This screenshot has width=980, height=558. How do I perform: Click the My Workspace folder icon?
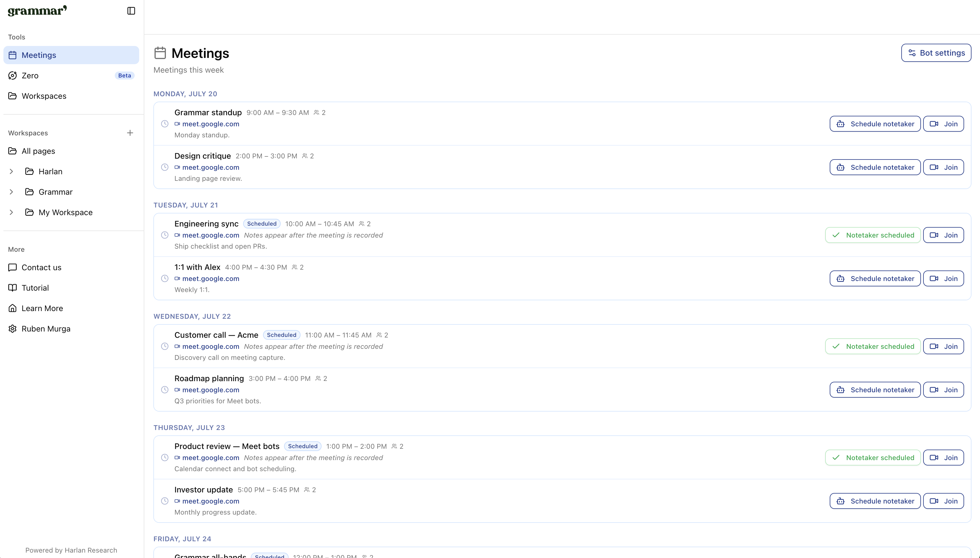[30, 212]
